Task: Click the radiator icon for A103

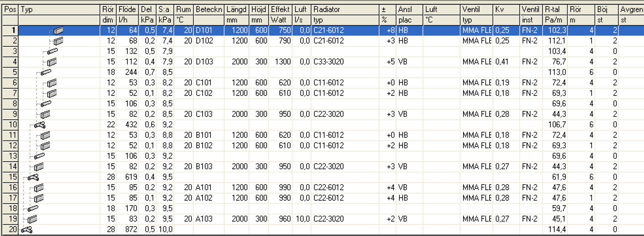Action: (x=32, y=219)
